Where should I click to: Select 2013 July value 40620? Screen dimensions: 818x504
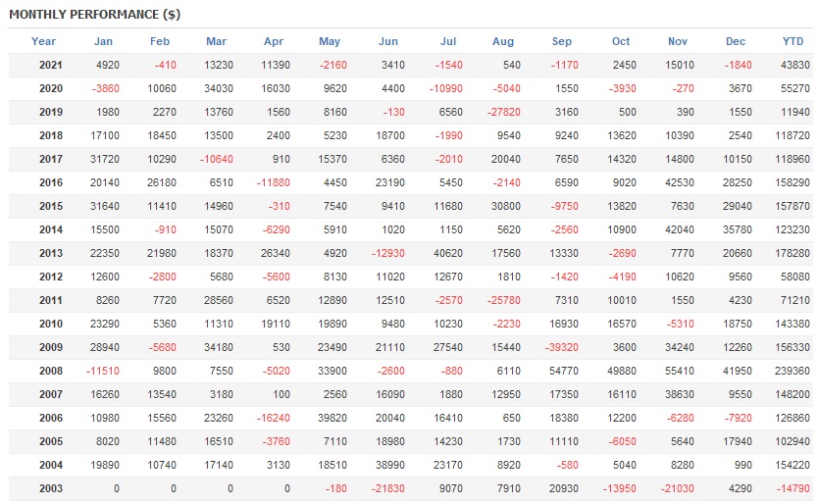point(446,253)
